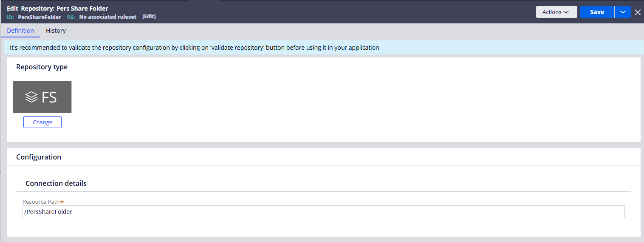Image resolution: width=644 pixels, height=242 pixels.
Task: Click the Repository type section header
Action: (x=42, y=67)
